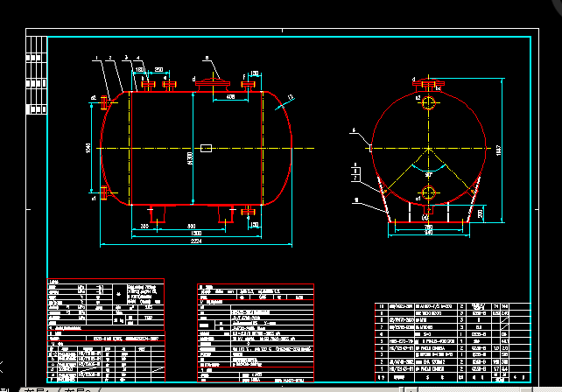The width and height of the screenshot is (562, 392).
Task: Select the a2 nozzle circle in end view
Action: click(x=429, y=103)
